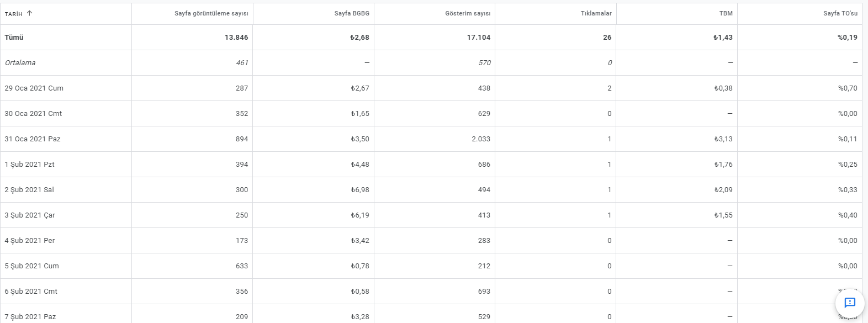Image resolution: width=868 pixels, height=323 pixels.
Task: Sort by Gösterim sayısı column header
Action: click(x=468, y=13)
